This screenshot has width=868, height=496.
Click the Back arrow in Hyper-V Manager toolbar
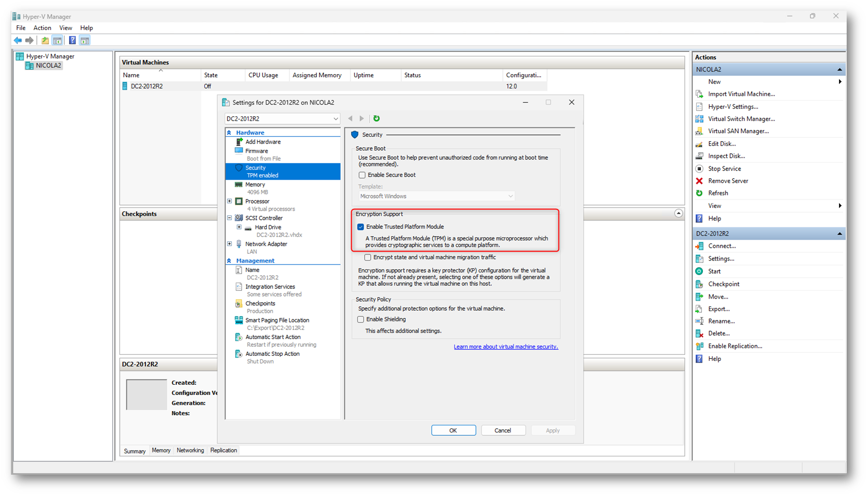click(18, 41)
